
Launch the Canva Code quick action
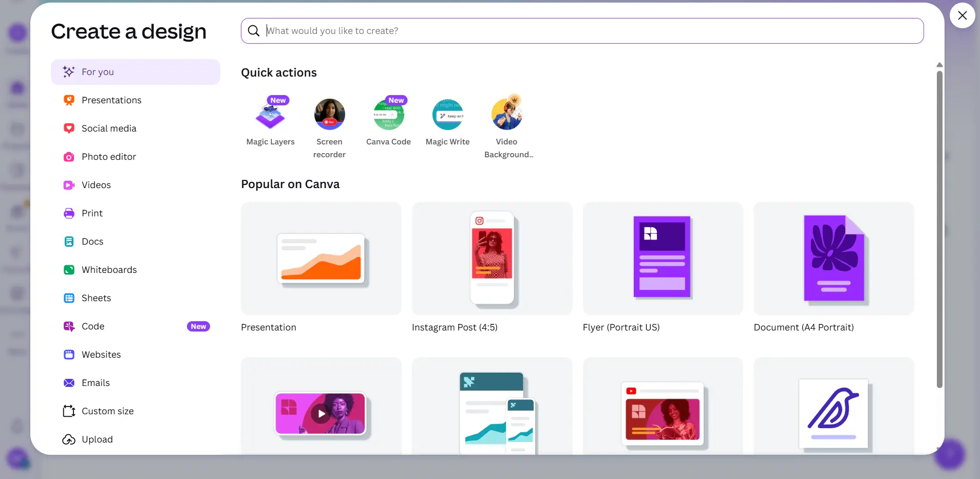pyautogui.click(x=388, y=121)
